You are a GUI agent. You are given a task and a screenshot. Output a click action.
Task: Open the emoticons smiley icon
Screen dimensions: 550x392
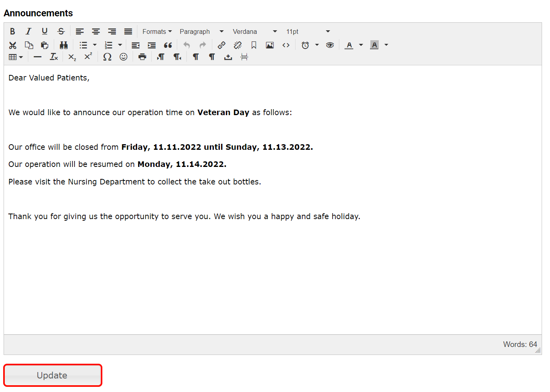tap(123, 57)
